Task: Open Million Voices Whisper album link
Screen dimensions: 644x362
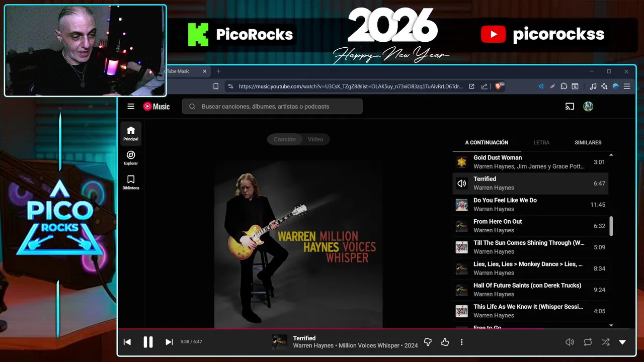Action: (370, 346)
